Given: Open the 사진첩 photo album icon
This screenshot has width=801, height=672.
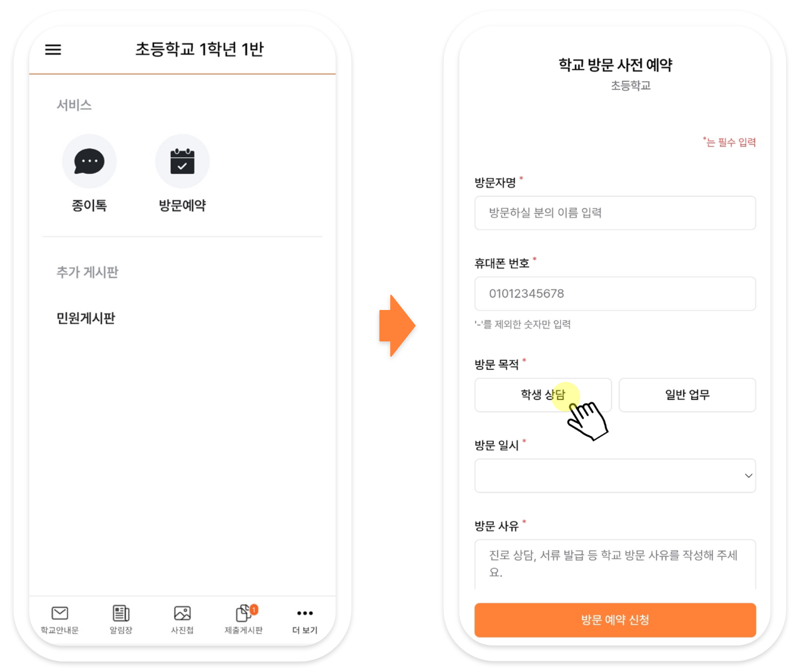Looking at the screenshot, I should pyautogui.click(x=182, y=613).
